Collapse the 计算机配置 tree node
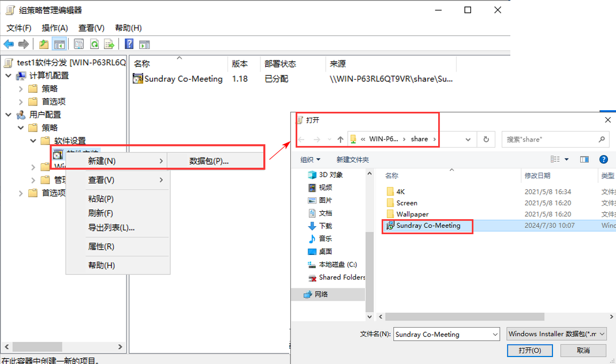The image size is (616, 364). (x=8, y=76)
